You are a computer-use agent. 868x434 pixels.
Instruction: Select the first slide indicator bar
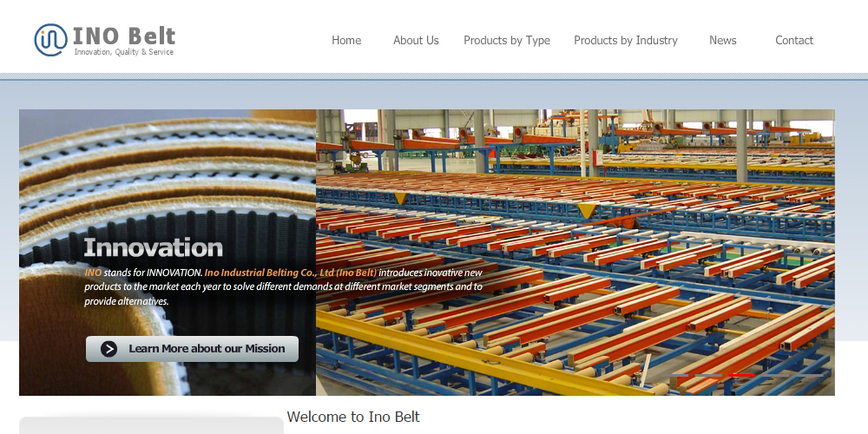coord(674,375)
